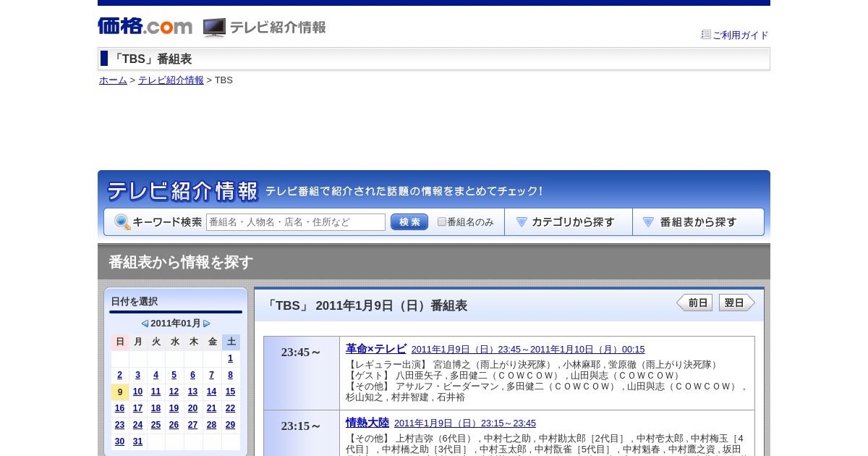The image size is (868, 456).
Task: Open 情熱大陸 program link
Action: pyautogui.click(x=367, y=422)
